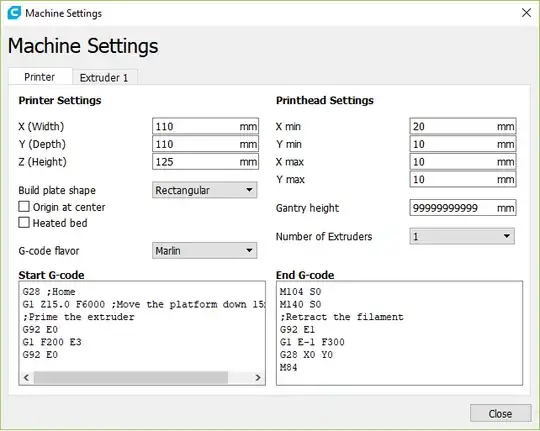This screenshot has height=431, width=540.
Task: Enable the Origin at center checkbox
Action: [24, 207]
